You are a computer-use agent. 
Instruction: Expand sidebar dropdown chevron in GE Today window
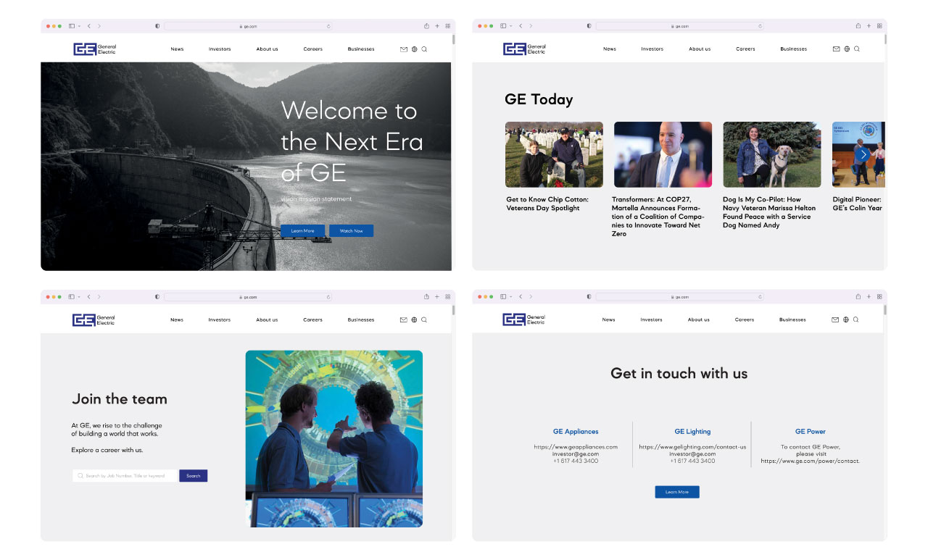tap(511, 26)
